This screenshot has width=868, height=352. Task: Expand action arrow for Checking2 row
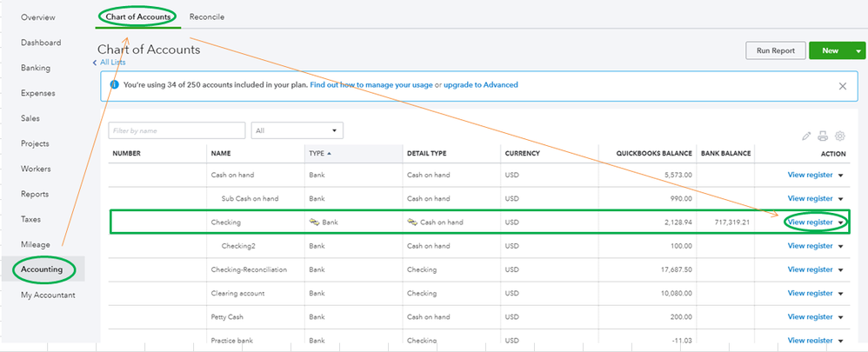click(841, 246)
